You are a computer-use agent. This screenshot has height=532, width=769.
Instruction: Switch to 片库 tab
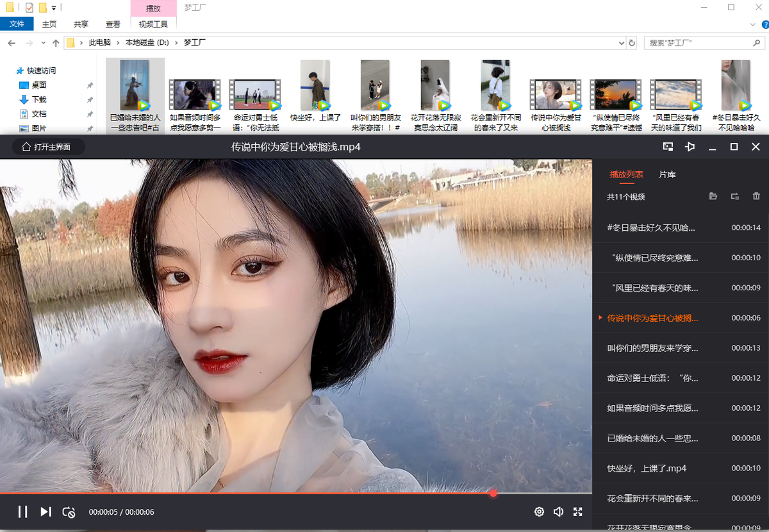click(667, 174)
